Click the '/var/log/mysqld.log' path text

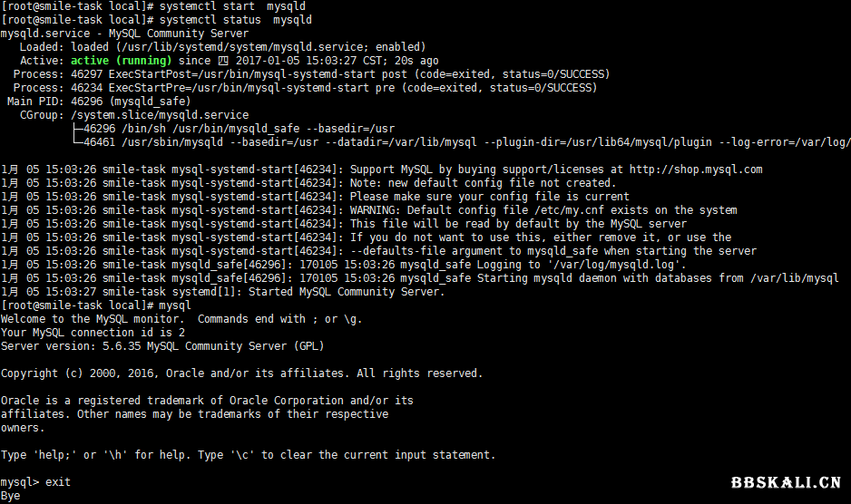[x=615, y=265]
